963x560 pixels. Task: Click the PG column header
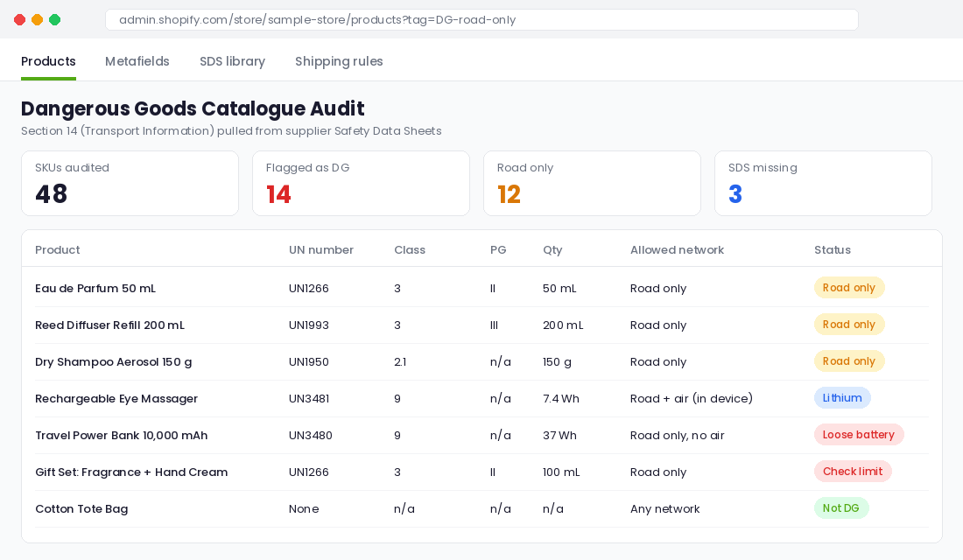click(x=498, y=250)
